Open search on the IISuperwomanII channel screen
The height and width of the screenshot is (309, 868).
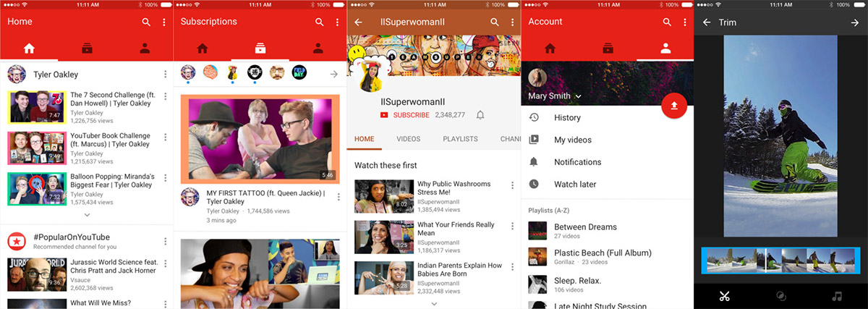495,22
